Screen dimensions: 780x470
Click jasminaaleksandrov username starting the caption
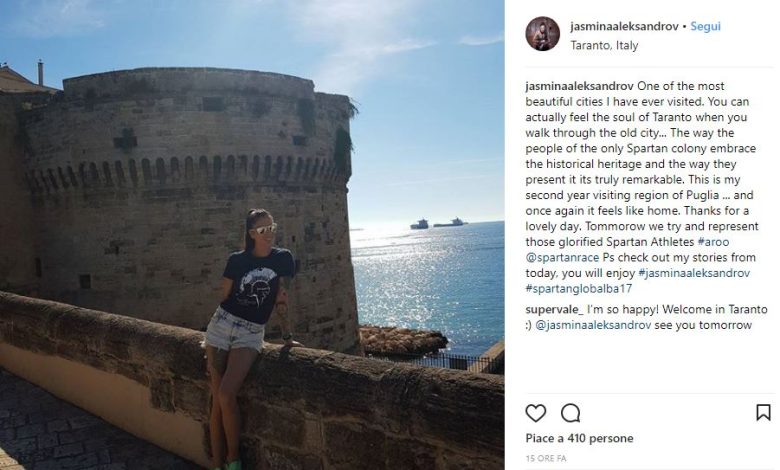[580, 86]
